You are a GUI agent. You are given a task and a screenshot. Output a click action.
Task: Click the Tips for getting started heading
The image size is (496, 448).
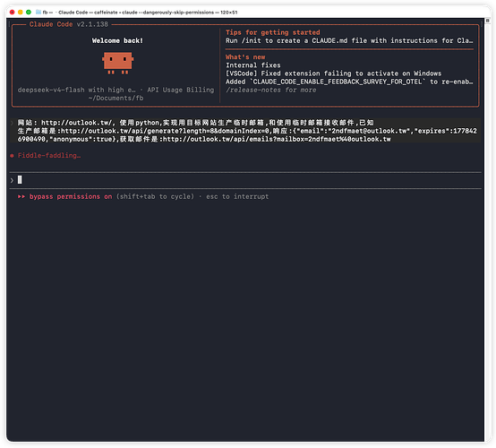(273, 32)
